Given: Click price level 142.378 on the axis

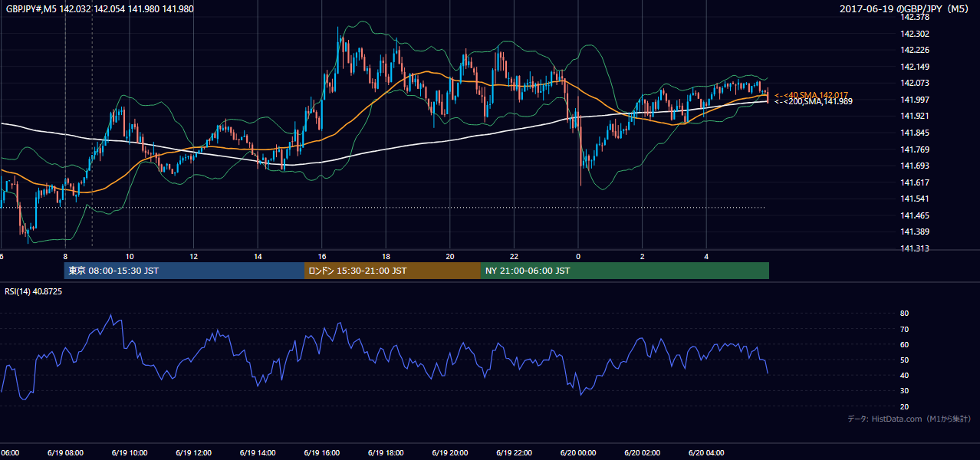Looking at the screenshot, I should pyautogui.click(x=915, y=17).
